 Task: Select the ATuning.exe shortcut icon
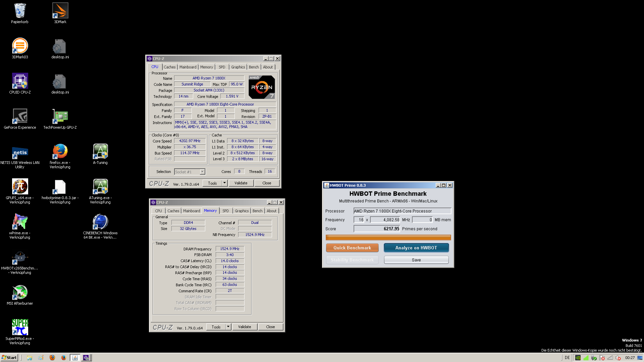[x=100, y=191]
